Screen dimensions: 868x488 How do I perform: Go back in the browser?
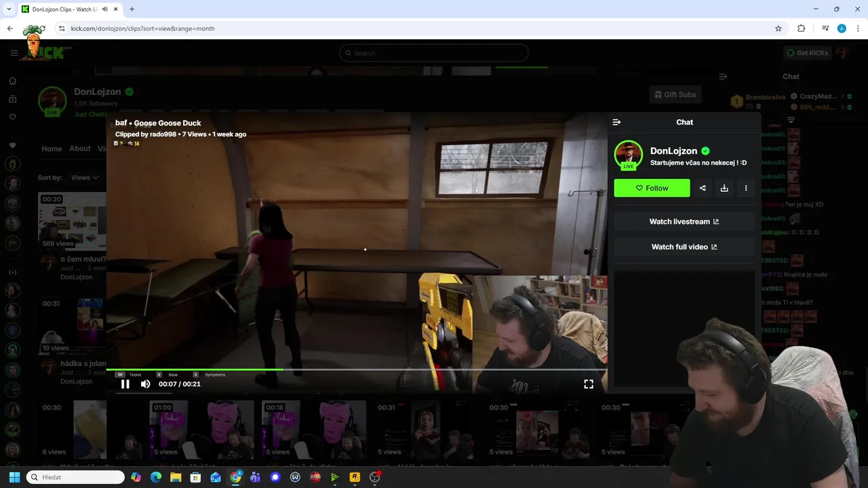coord(9,28)
